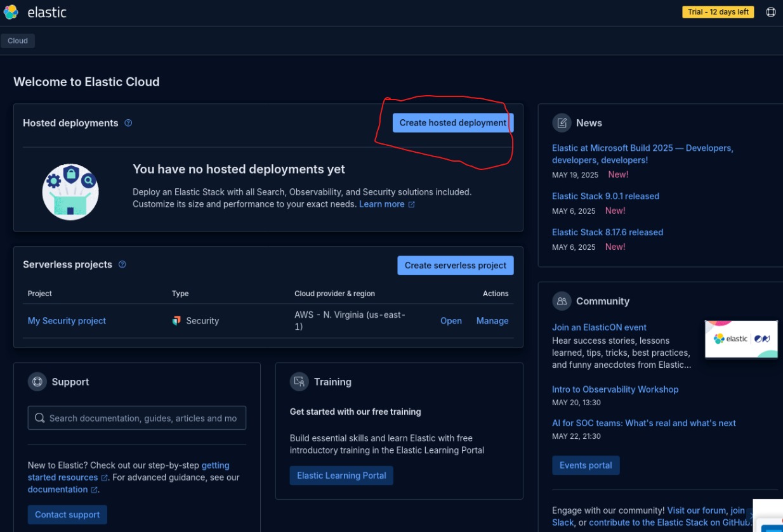
Task: Open the help lifebuoy icon in header
Action: (x=771, y=12)
